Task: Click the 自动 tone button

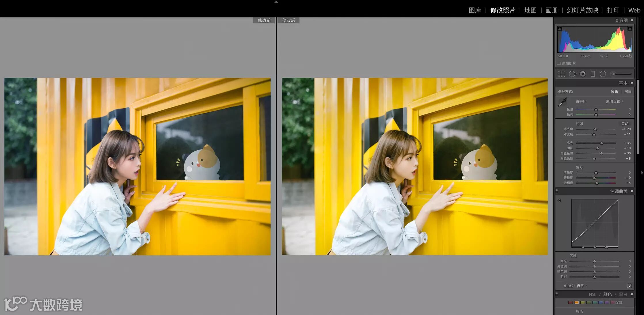Action: [625, 124]
